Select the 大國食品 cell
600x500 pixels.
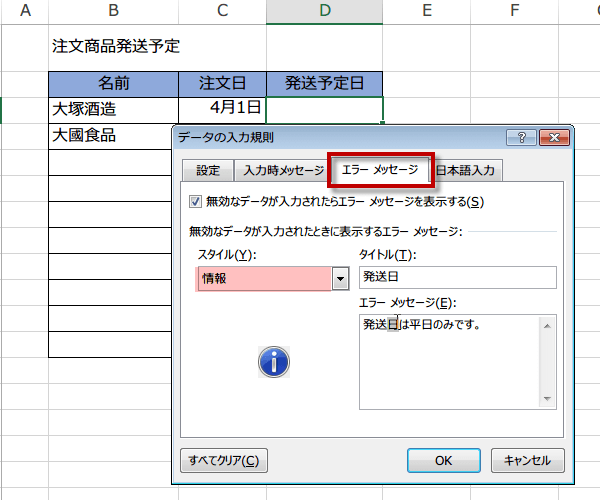point(110,136)
